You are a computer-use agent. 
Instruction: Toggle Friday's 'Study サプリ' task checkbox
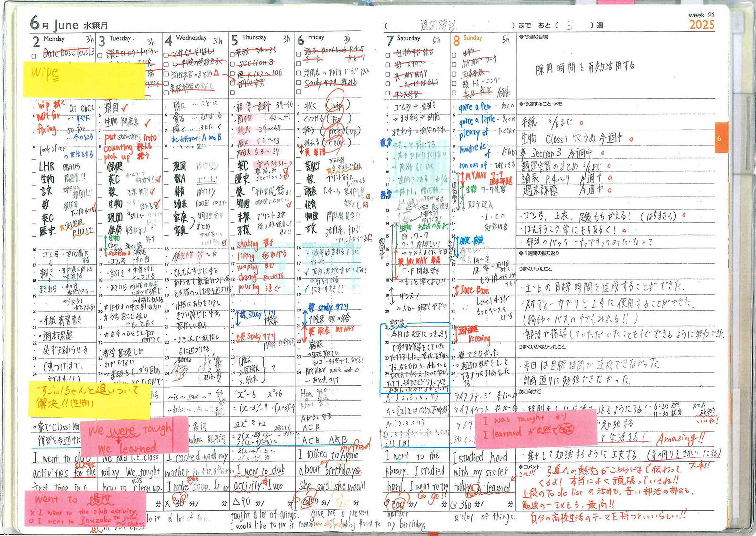click(298, 83)
